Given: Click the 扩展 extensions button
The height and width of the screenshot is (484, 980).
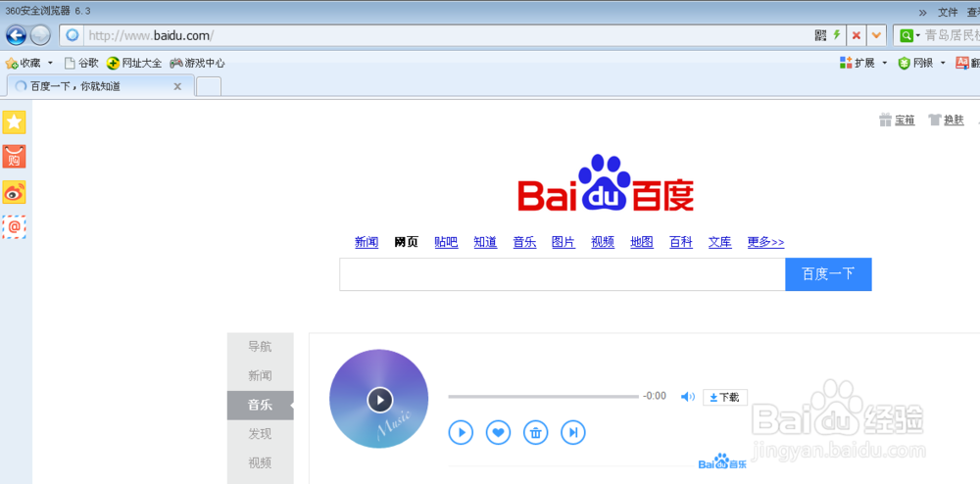Looking at the screenshot, I should [x=857, y=63].
